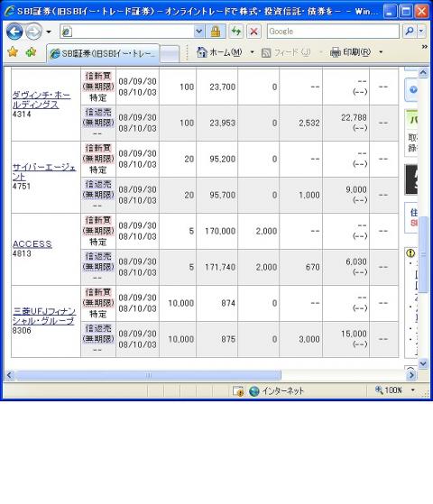Focus the browser address bar

[127, 32]
